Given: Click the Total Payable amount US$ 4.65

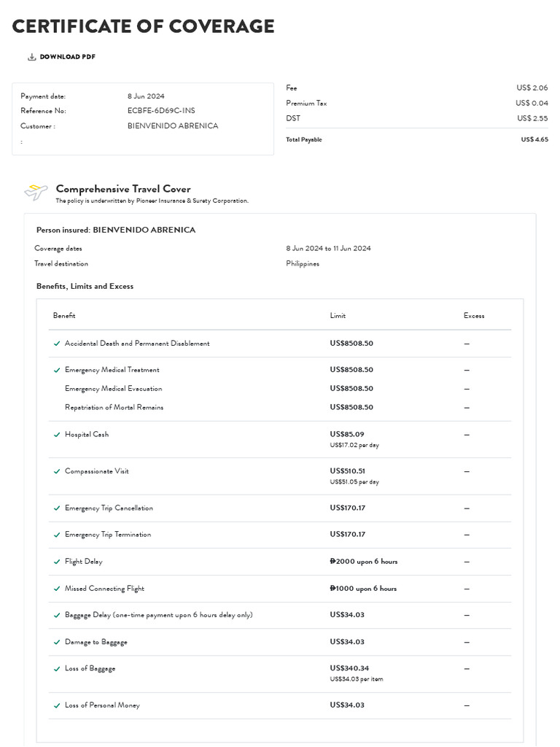Looking at the screenshot, I should (x=534, y=139).
